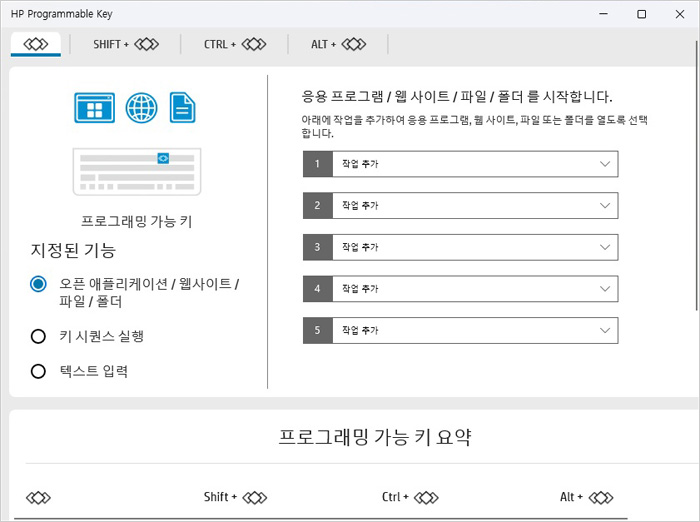Open the ALT + key tab
The width and height of the screenshot is (700, 522).
338,44
